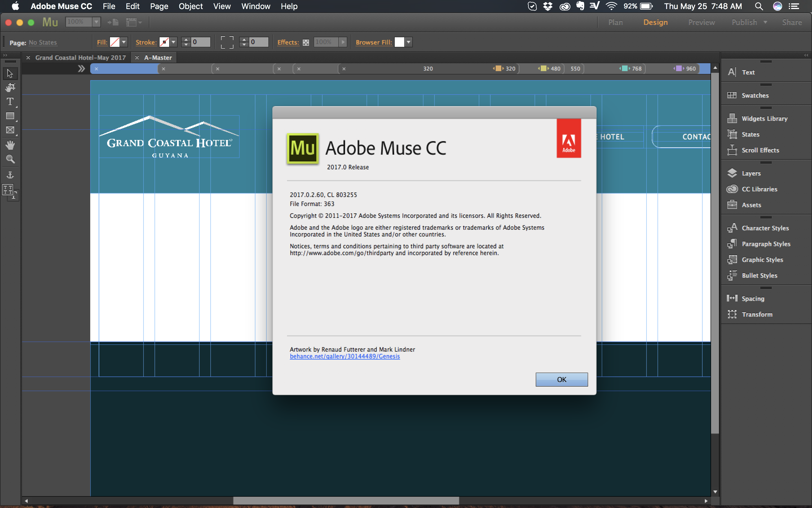Select the Text tool in left toolbar
Viewport: 812px width, 508px height.
coord(10,102)
